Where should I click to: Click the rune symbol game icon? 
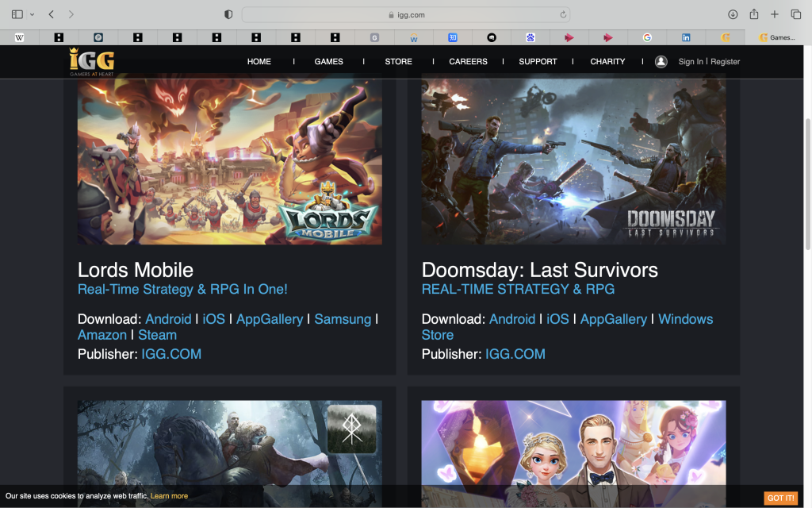click(351, 429)
